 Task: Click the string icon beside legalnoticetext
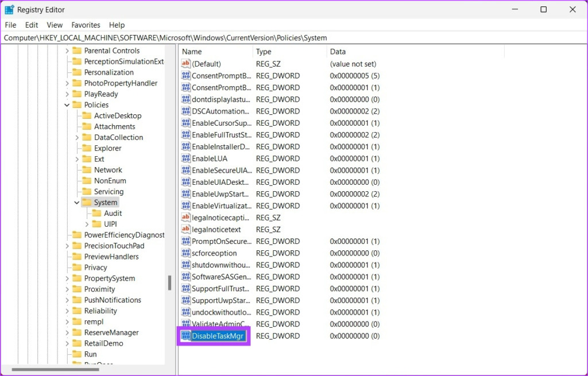pyautogui.click(x=185, y=230)
